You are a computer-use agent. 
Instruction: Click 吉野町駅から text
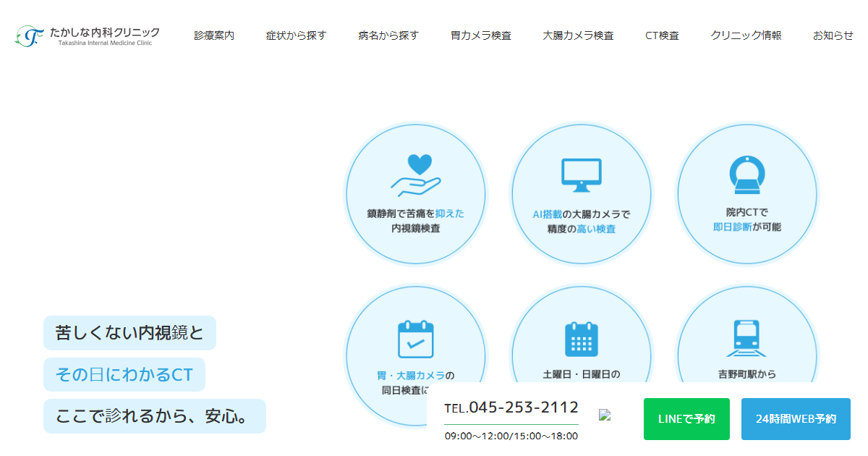click(x=747, y=375)
